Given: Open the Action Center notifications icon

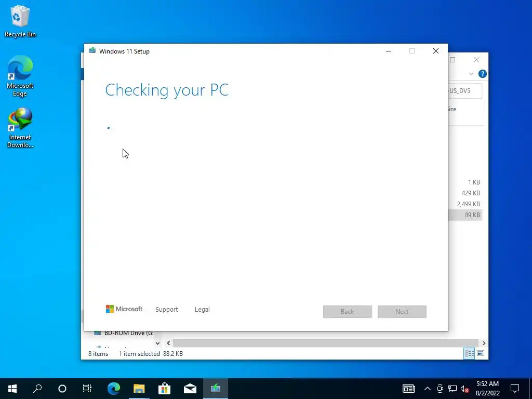Looking at the screenshot, I should pos(515,389).
